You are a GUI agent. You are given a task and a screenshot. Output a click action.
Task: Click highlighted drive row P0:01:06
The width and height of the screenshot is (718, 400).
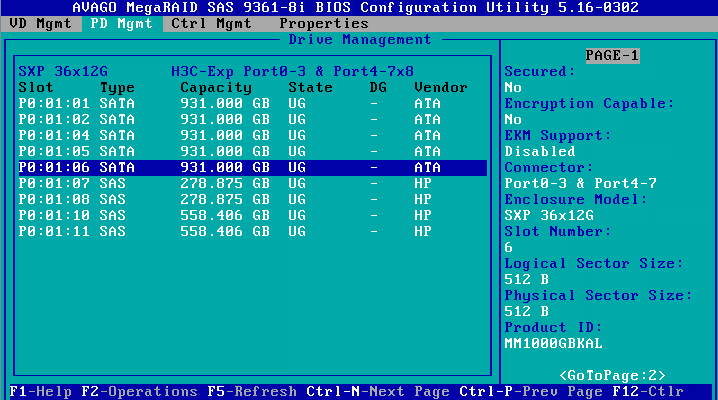[252, 168]
